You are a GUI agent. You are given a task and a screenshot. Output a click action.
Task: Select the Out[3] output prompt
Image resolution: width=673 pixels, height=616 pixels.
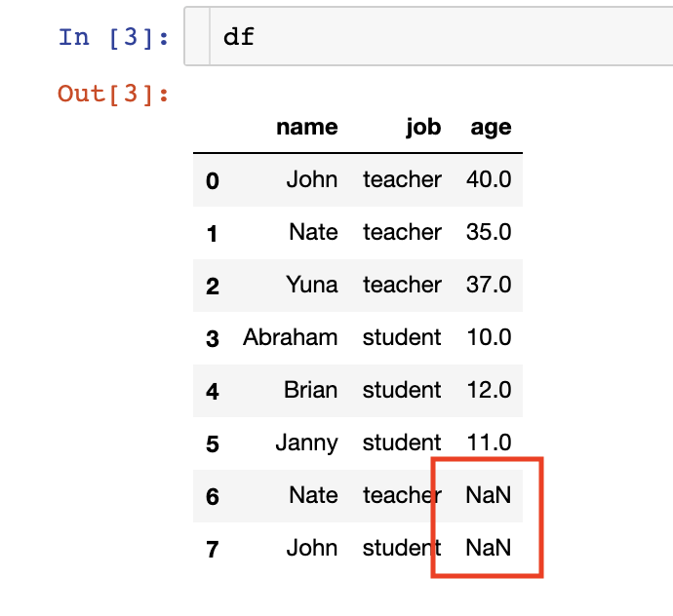coord(113,94)
